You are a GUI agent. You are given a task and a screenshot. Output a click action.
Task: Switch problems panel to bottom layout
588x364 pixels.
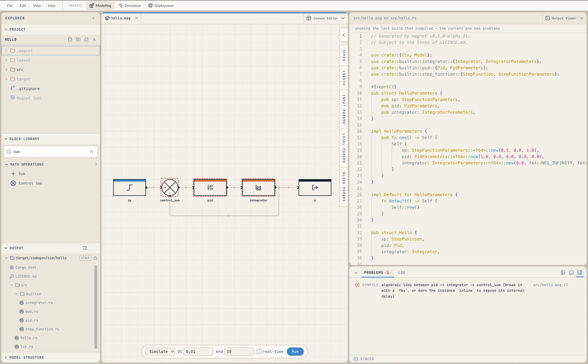(571, 273)
